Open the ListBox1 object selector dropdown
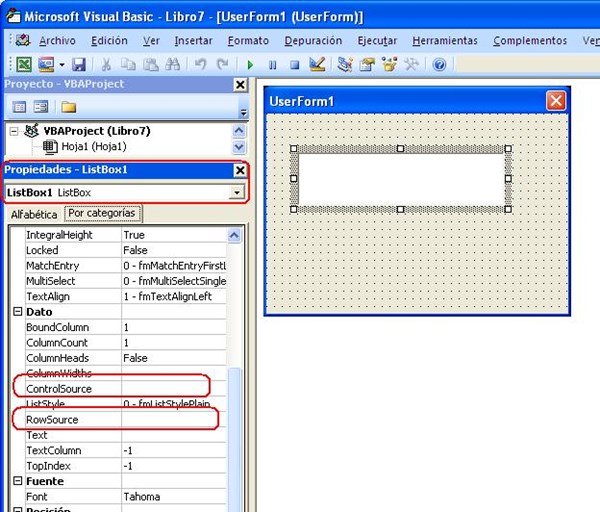The image size is (600, 512). (x=237, y=192)
